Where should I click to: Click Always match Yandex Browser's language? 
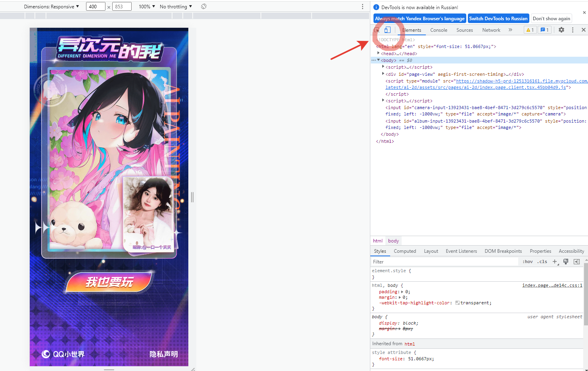coord(419,18)
